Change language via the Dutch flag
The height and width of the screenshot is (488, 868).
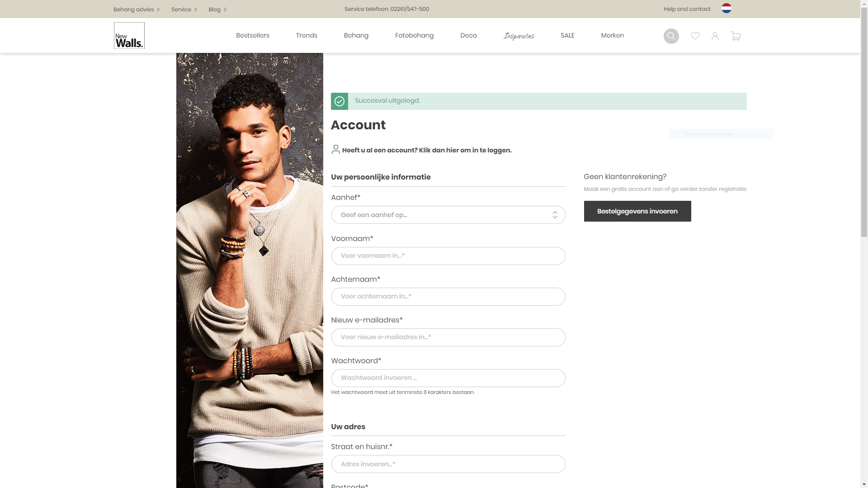(726, 8)
